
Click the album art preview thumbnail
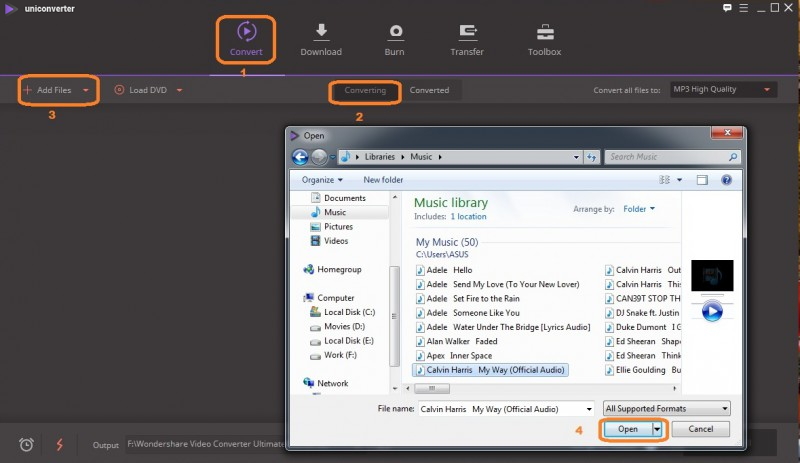coord(712,276)
